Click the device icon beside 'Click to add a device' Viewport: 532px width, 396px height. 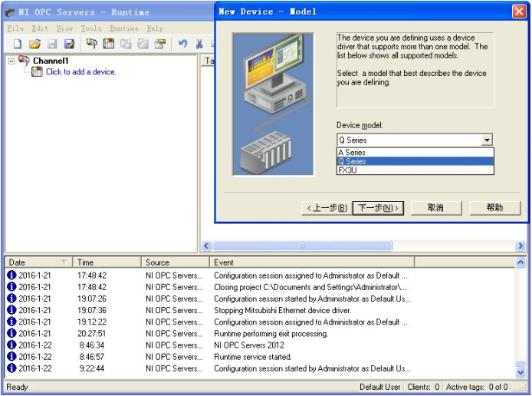click(37, 71)
